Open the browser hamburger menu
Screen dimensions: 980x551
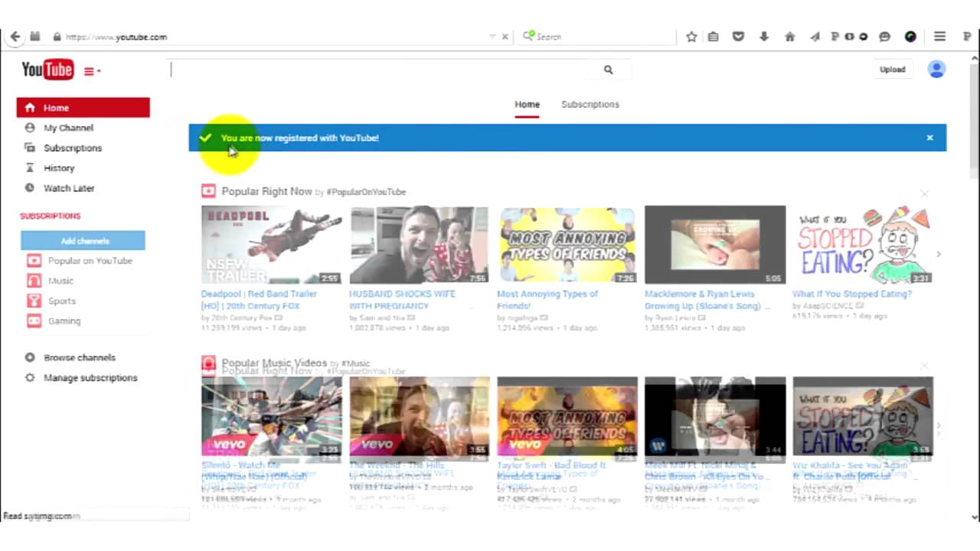[939, 37]
